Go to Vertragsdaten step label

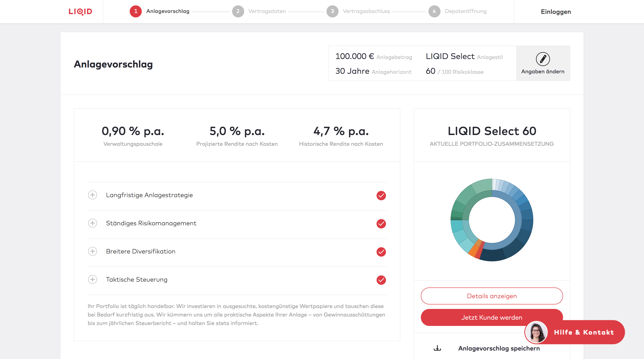[x=267, y=11]
